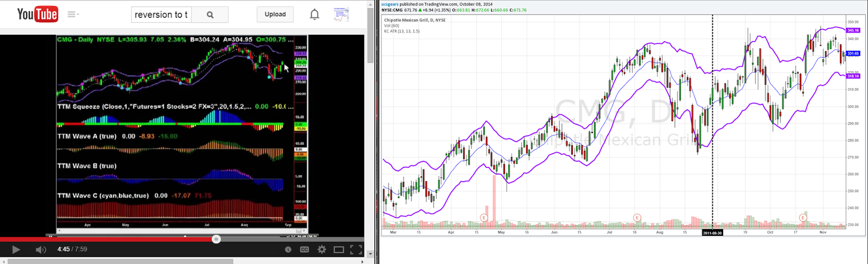Click the search field containing 'reversion to t'
The height and width of the screenshot is (264, 868).
(x=161, y=15)
